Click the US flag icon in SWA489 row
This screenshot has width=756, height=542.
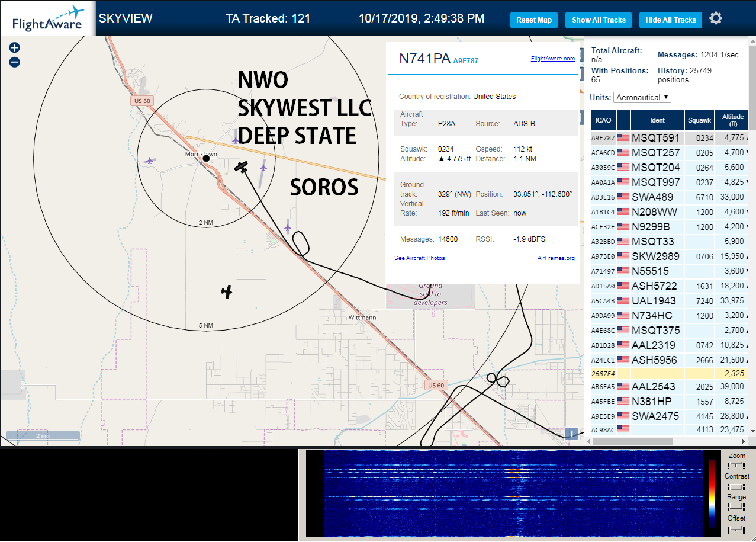tap(623, 197)
